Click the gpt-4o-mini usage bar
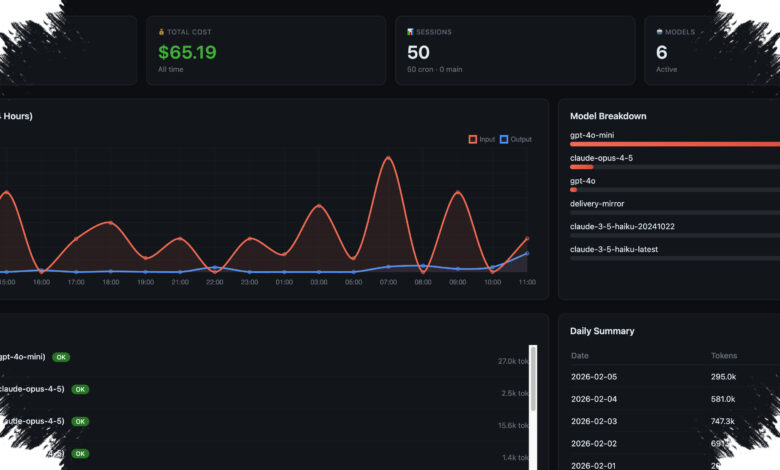780x470 pixels. pyautogui.click(x=675, y=144)
